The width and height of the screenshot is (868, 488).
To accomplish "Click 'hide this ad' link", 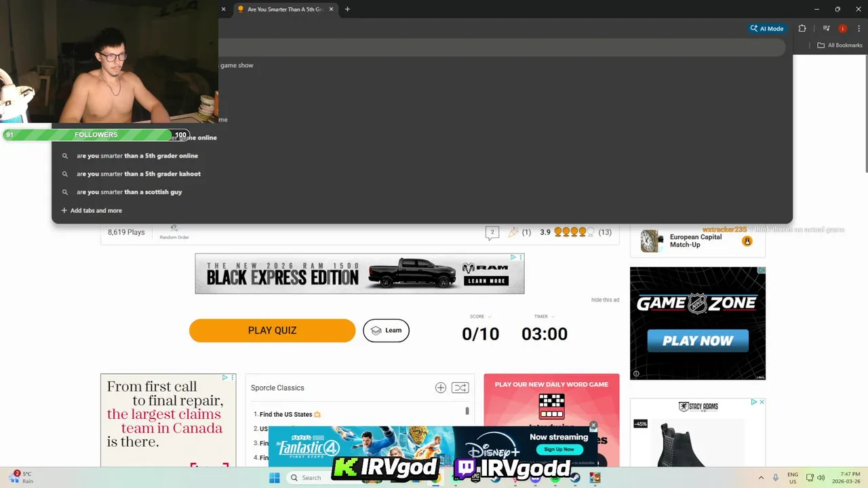I will pos(605,300).
